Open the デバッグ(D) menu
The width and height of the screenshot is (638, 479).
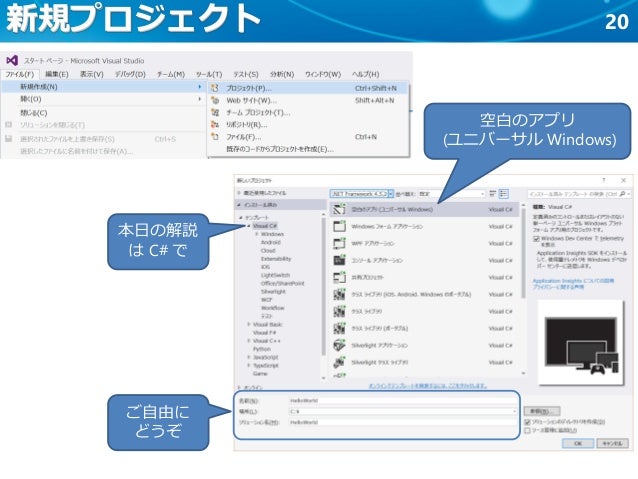pyautogui.click(x=130, y=74)
